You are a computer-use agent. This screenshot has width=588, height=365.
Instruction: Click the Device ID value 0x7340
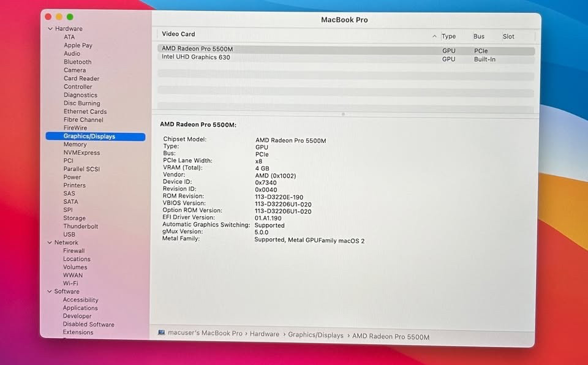tap(266, 182)
